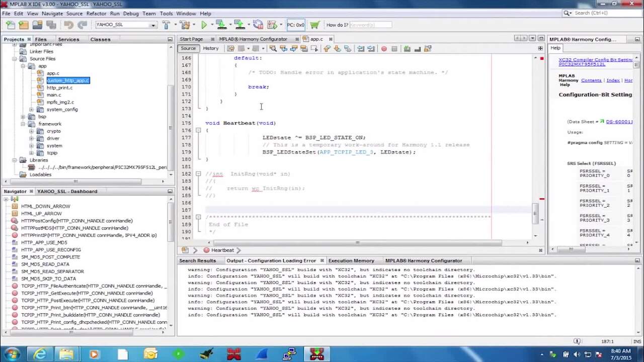The height and width of the screenshot is (362, 644).
Task: Click the Undo arrow icon
Action: tap(69, 25)
